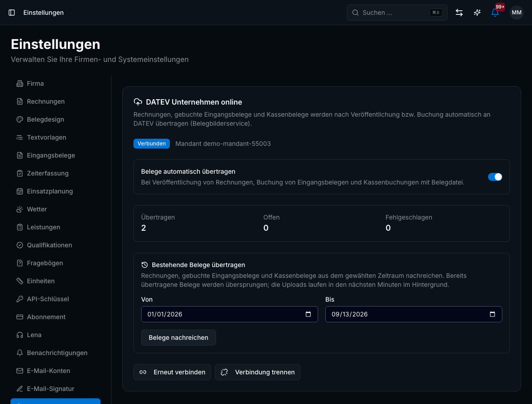
Task: Click Verbindung trennen button
Action: [257, 372]
